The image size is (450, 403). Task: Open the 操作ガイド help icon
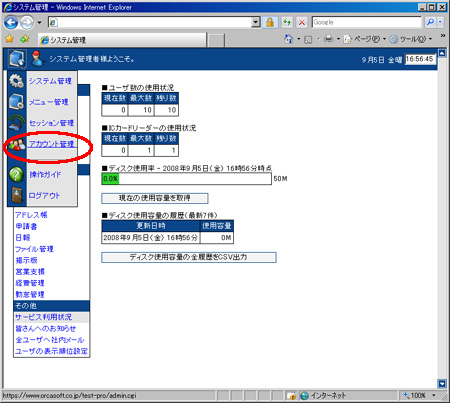tap(17, 174)
